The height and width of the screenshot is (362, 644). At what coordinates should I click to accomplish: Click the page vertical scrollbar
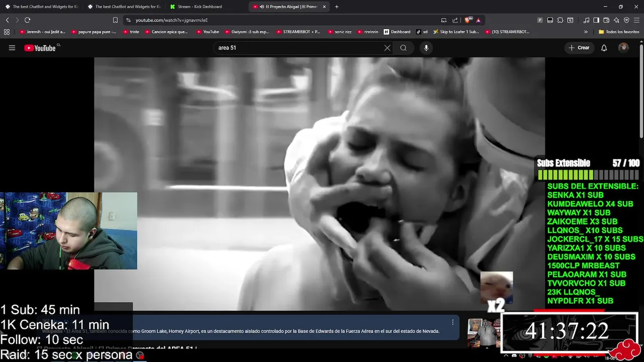(x=641, y=90)
